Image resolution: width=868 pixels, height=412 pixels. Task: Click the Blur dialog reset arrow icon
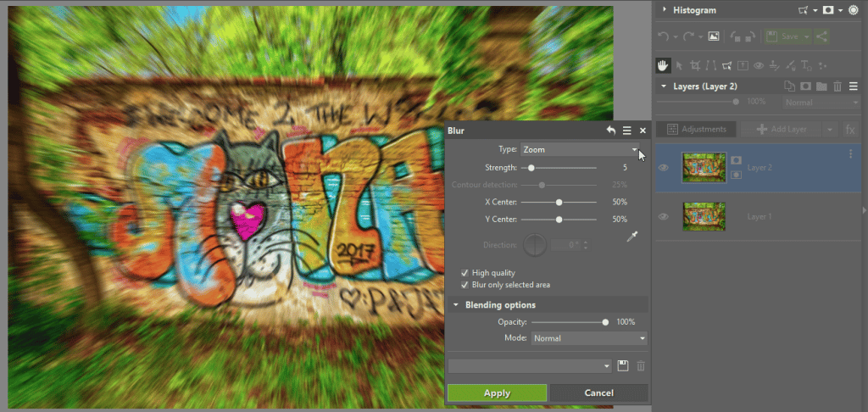coord(610,131)
